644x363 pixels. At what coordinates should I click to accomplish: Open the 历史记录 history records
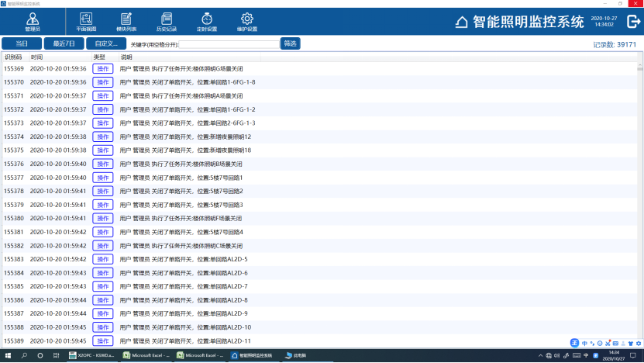pyautogui.click(x=167, y=21)
